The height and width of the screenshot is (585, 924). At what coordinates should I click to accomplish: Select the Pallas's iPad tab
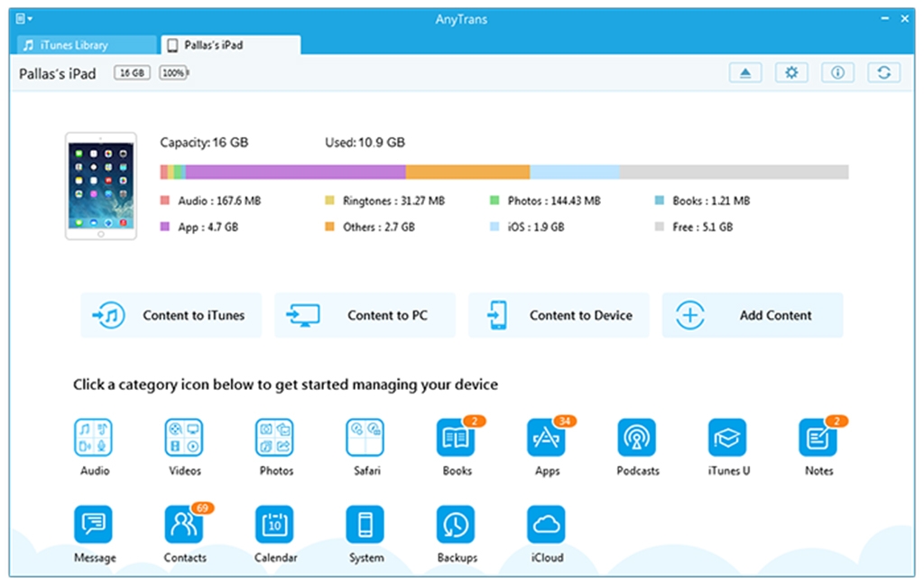(230, 45)
